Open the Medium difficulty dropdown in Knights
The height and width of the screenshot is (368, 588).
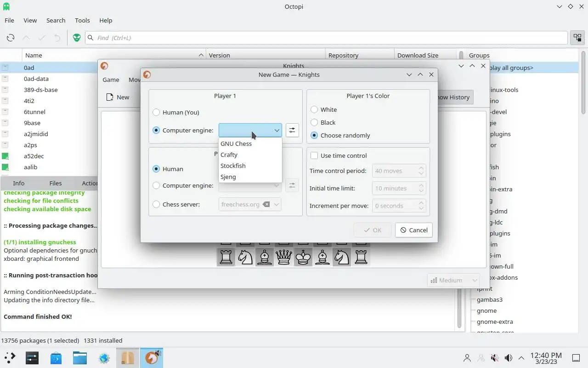coord(453,280)
